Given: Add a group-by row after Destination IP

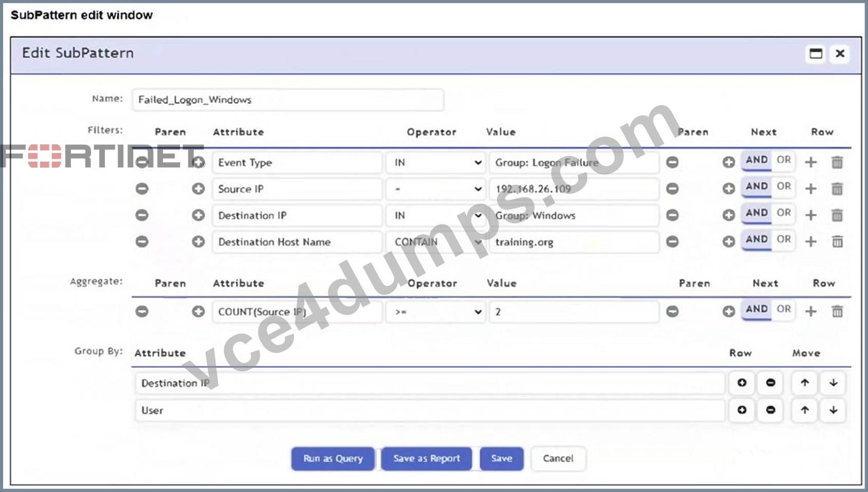Looking at the screenshot, I should 742,383.
